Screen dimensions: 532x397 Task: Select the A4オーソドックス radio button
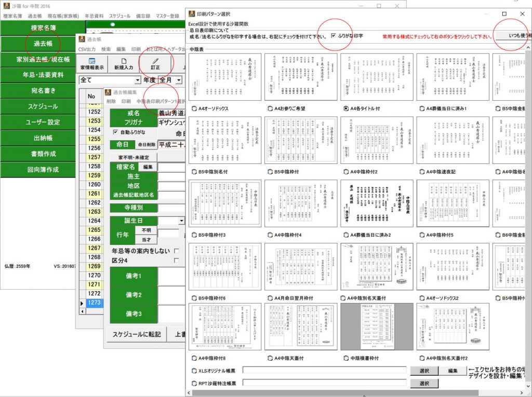tap(194, 108)
